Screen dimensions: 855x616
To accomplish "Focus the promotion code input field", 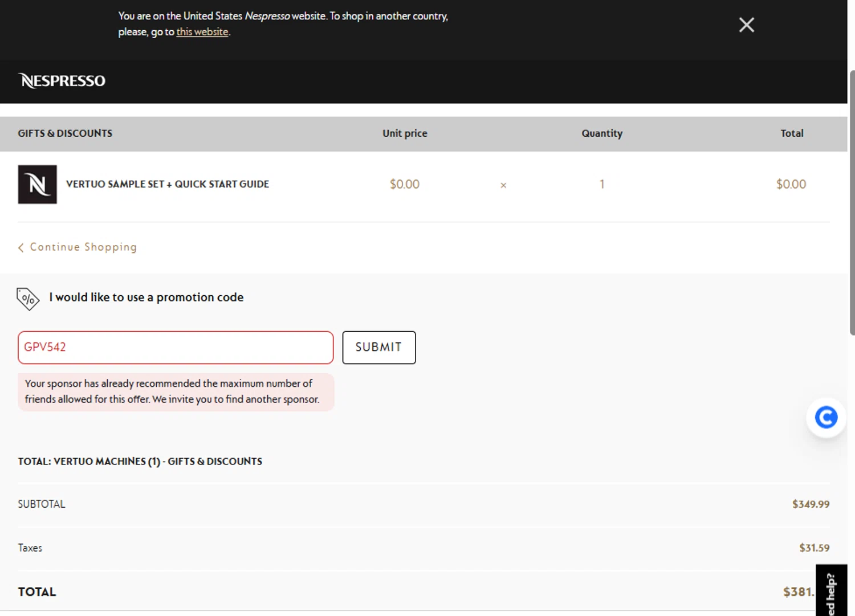I will (176, 348).
